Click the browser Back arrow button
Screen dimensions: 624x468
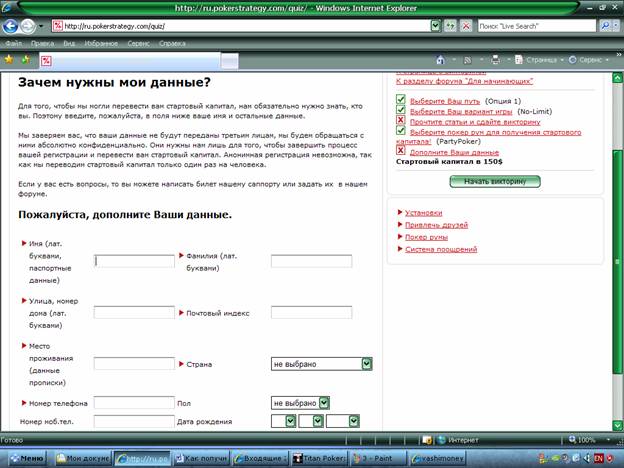[x=10, y=26]
